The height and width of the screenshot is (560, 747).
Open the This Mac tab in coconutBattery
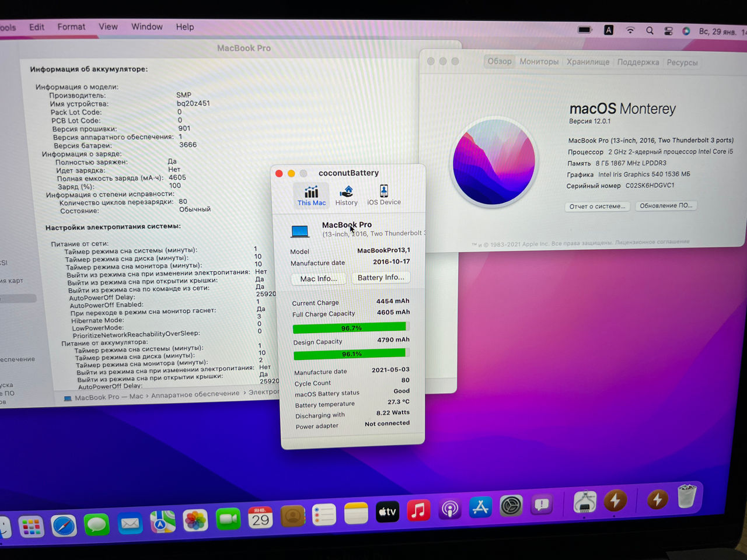click(312, 195)
